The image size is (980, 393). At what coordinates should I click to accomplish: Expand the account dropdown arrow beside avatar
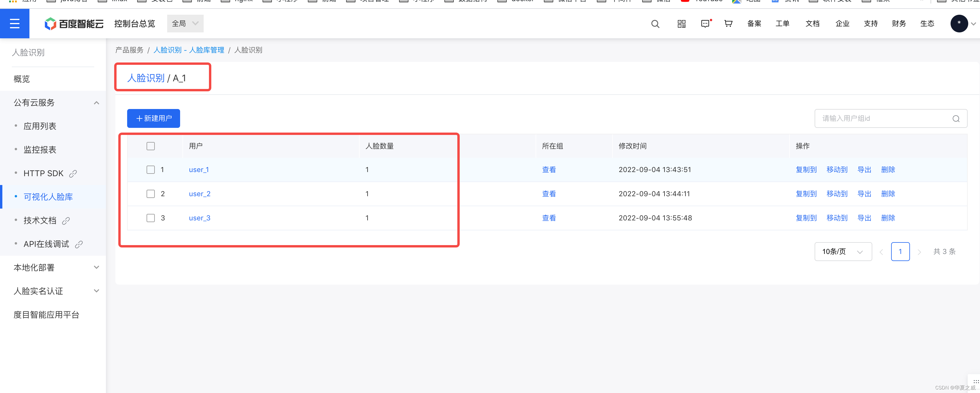tap(973, 24)
